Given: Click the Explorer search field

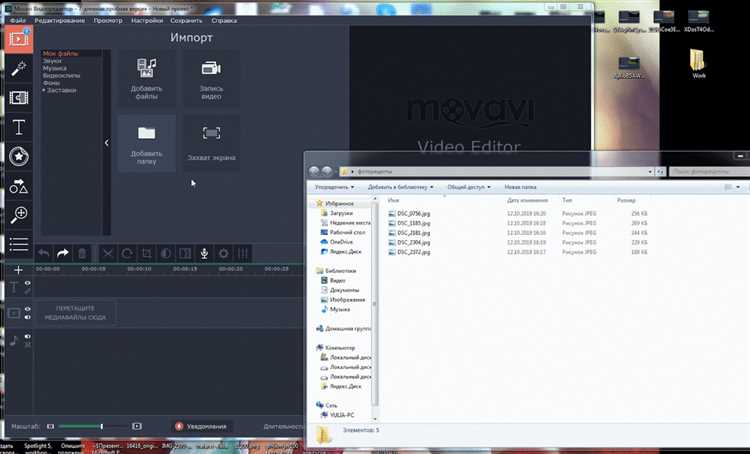Looking at the screenshot, I should click(x=710, y=171).
